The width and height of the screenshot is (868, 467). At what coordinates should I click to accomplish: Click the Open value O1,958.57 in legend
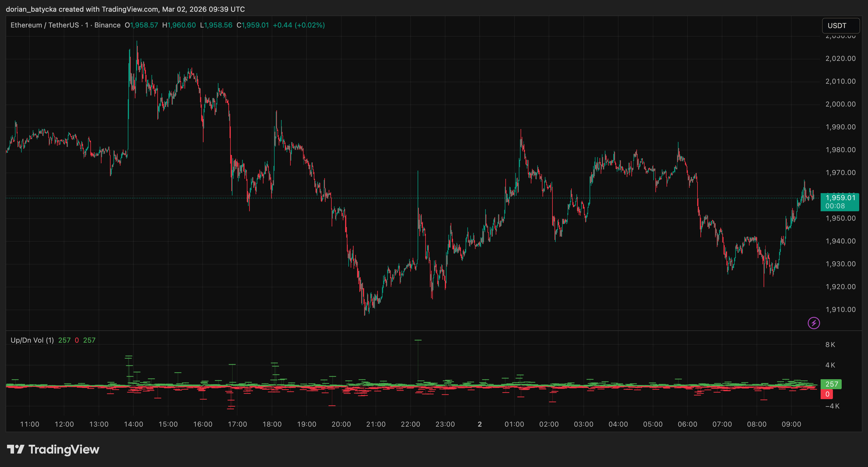(141, 25)
